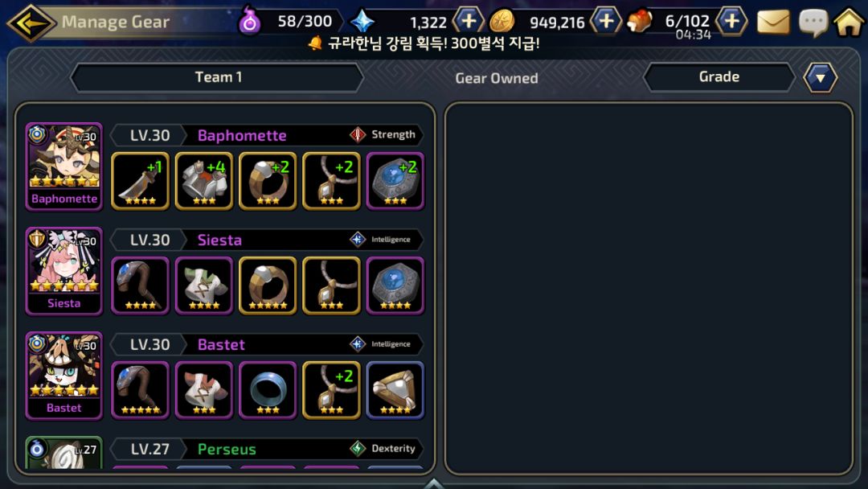Expand the bottom panel arrow
Screen dimensions: 868x489
[x=433, y=483]
